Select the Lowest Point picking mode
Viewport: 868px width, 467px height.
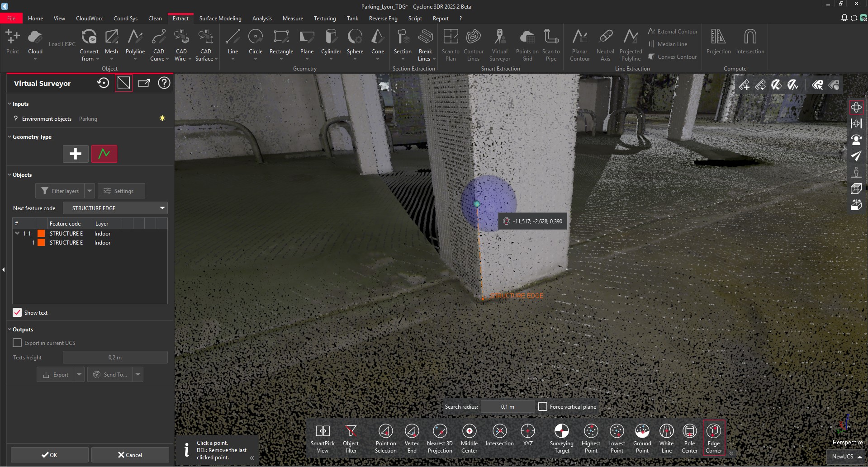(x=617, y=438)
